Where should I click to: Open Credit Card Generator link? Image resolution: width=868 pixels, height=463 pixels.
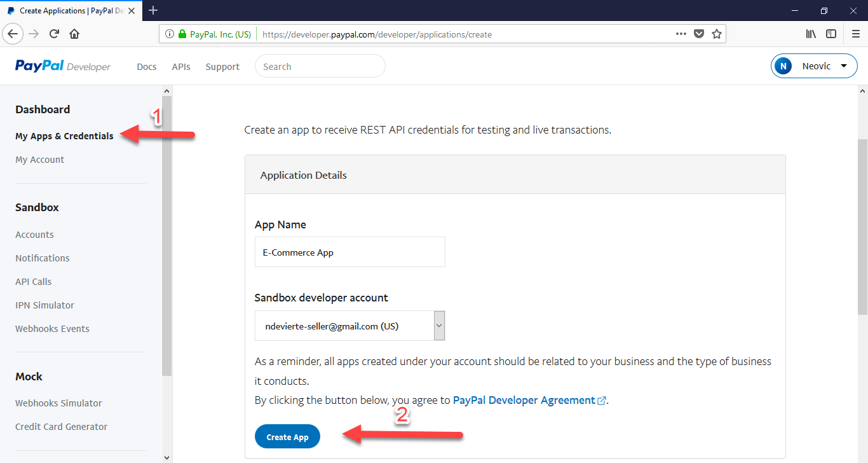pos(61,427)
